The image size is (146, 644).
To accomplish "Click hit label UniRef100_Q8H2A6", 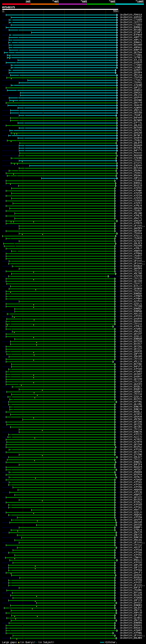I will click(x=131, y=208).
